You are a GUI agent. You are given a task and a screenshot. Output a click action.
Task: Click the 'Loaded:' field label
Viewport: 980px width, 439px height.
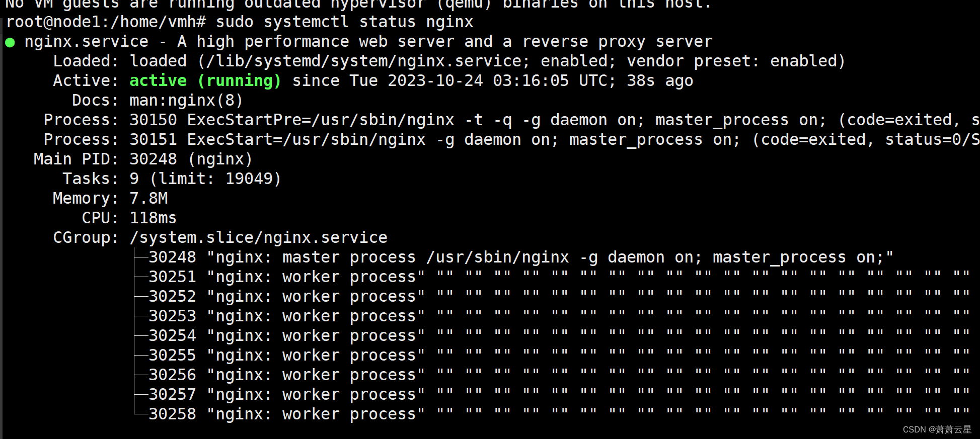(86, 61)
